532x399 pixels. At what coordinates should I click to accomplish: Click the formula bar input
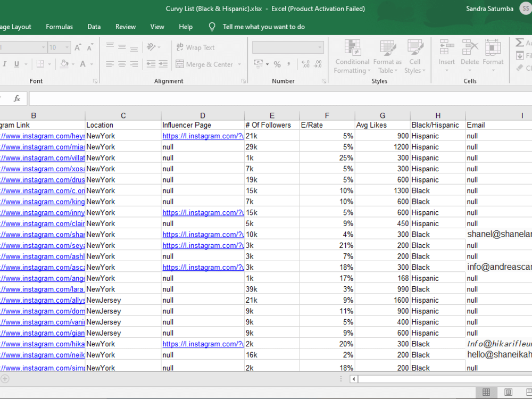point(280,99)
